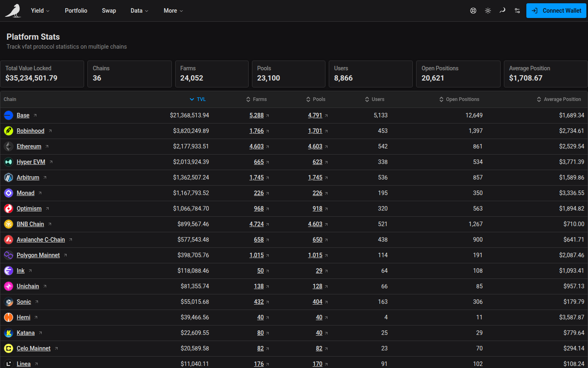Viewport: 588px width, 368px height.
Task: Open the Avalanche C-Chain link
Action: pyautogui.click(x=41, y=240)
